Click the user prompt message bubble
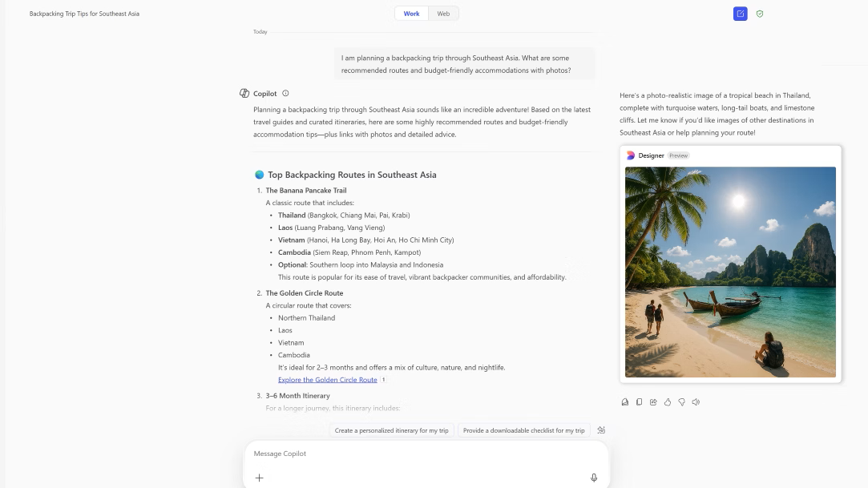Image resolution: width=868 pixels, height=488 pixels. click(x=464, y=64)
